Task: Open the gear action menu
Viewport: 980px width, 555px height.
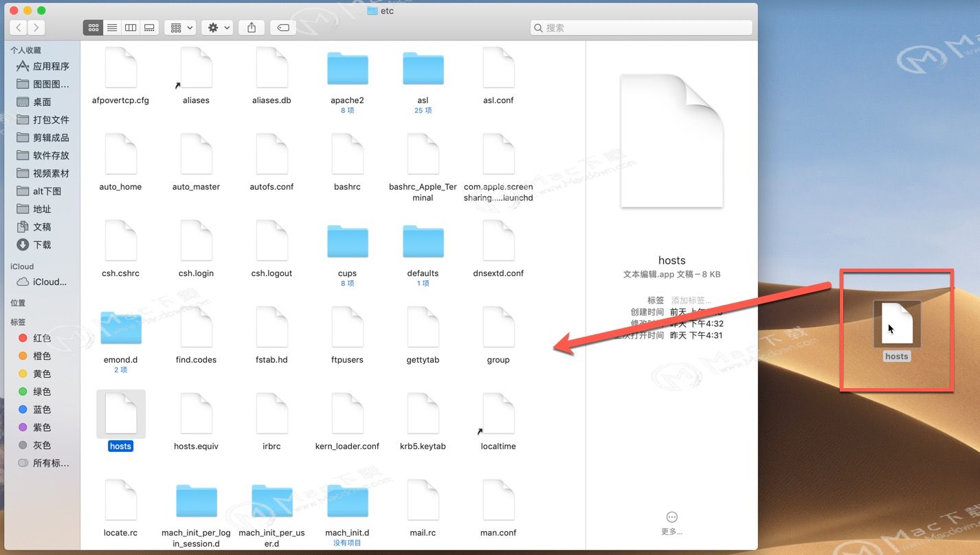Action: click(x=218, y=27)
